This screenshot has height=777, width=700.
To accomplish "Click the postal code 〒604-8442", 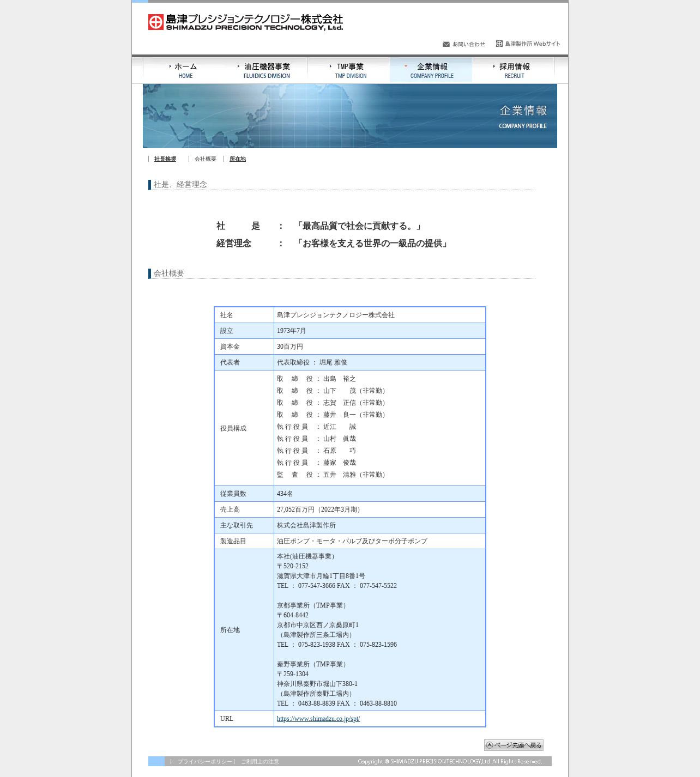I will (293, 615).
